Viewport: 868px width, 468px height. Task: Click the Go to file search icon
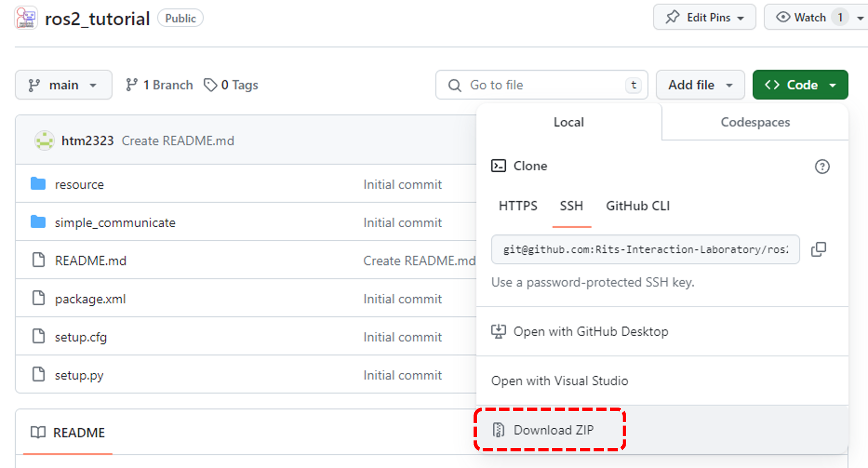[x=454, y=85]
